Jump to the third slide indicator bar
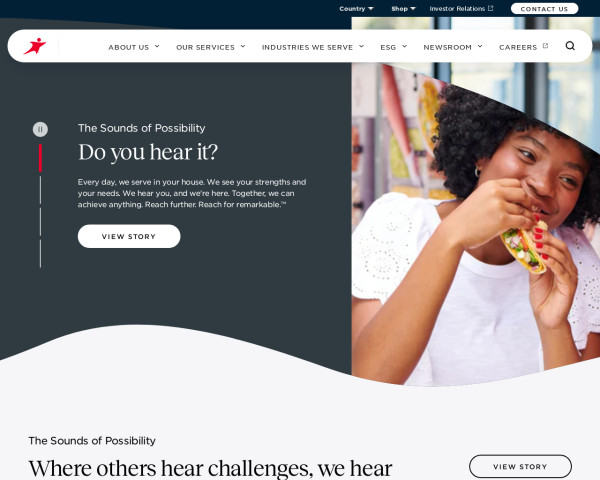 [x=40, y=222]
